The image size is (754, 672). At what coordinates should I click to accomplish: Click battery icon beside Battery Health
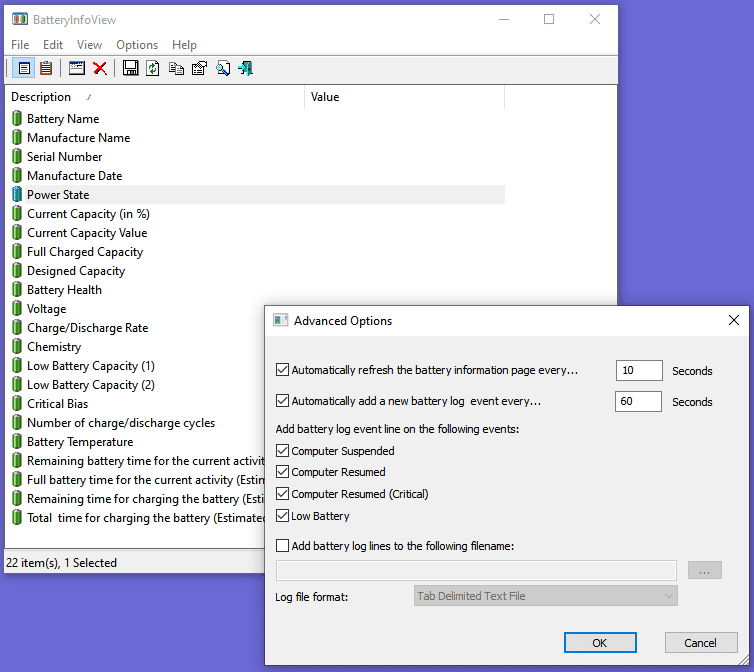(17, 290)
